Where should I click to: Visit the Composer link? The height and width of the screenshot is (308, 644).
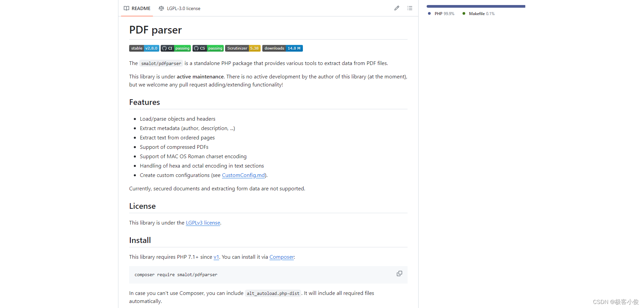point(282,257)
